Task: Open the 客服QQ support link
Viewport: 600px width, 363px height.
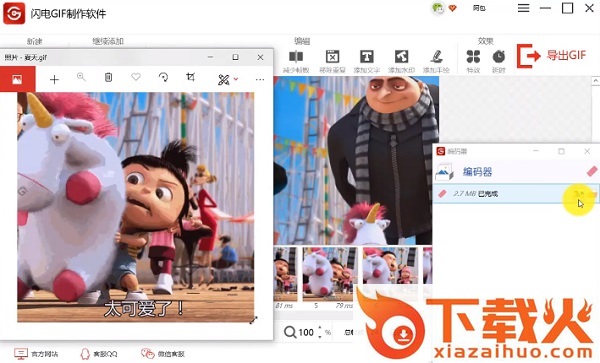Action: pos(98,354)
